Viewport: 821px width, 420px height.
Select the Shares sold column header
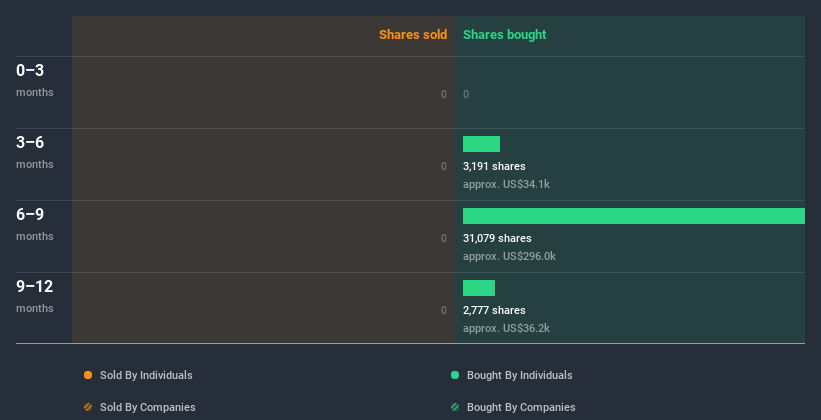412,35
